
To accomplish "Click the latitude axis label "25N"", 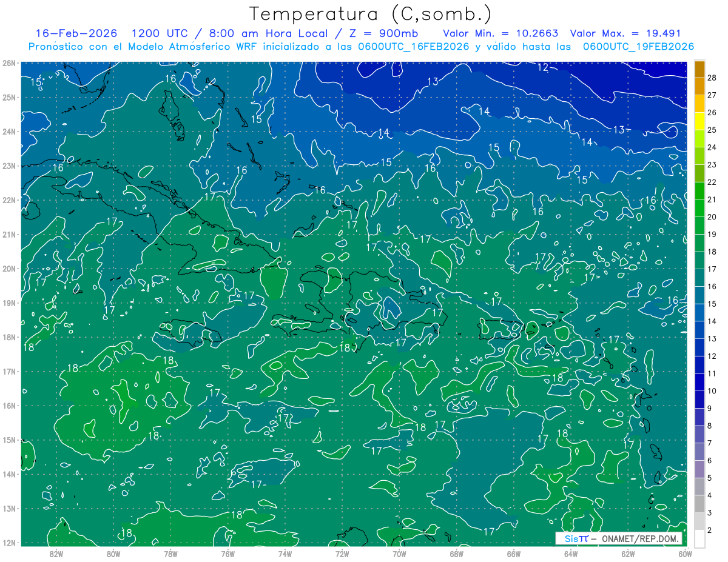I will pos(9,97).
